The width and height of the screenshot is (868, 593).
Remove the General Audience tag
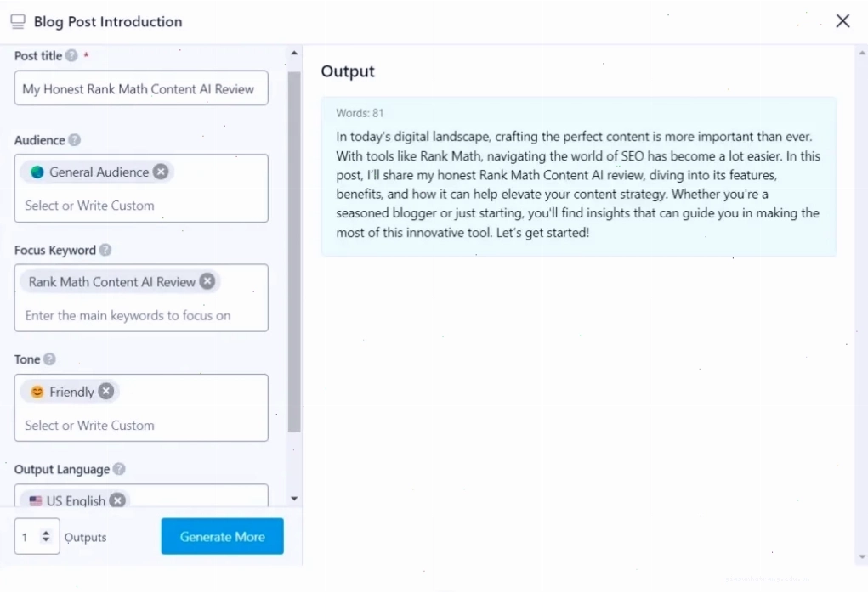pos(161,172)
